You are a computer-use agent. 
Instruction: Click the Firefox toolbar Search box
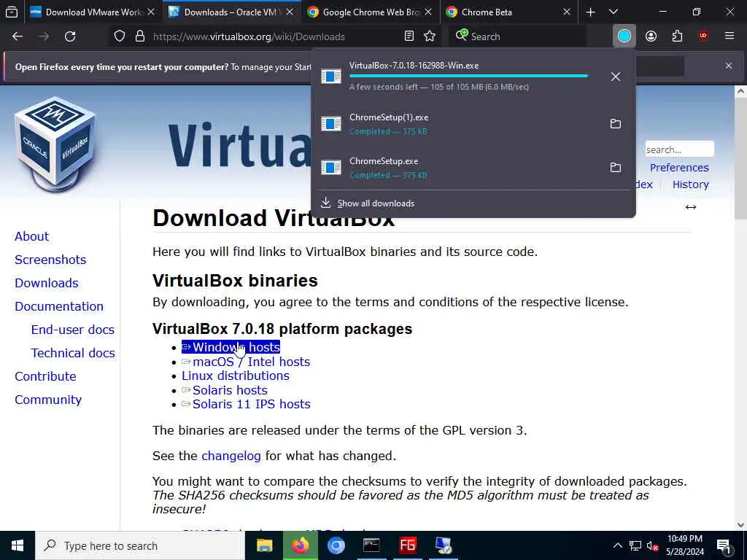tap(517, 36)
